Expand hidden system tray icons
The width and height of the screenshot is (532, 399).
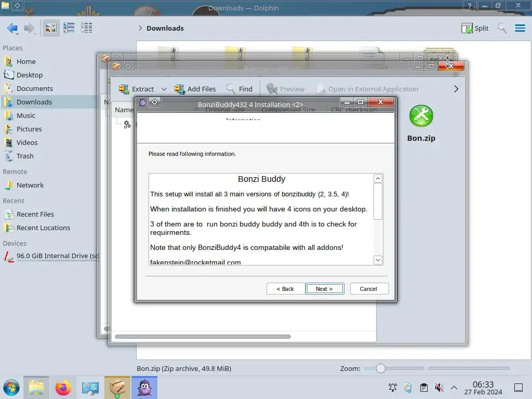click(454, 388)
